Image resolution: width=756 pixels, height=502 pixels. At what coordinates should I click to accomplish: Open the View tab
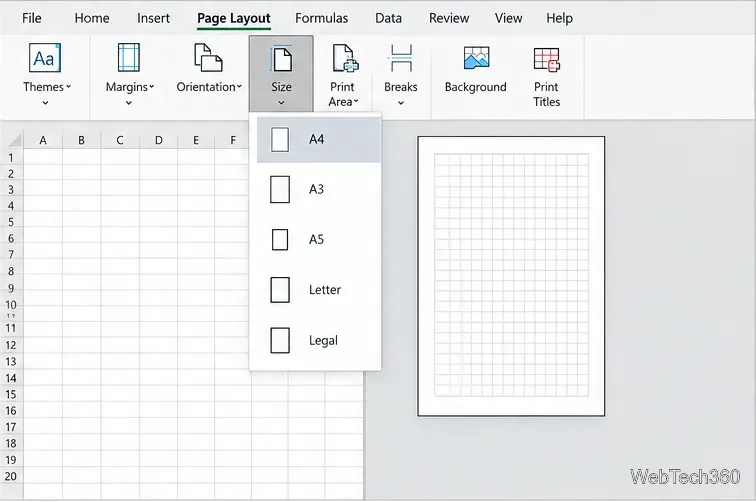[x=508, y=18]
